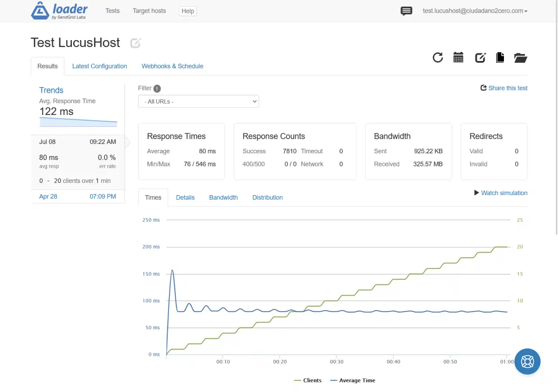The height and width of the screenshot is (392, 558).
Task: Open the chat messages icon in header
Action: [x=406, y=11]
